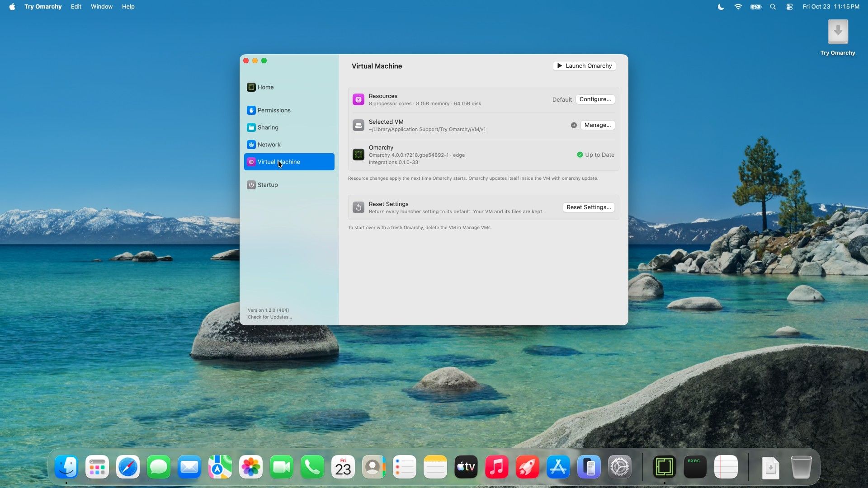This screenshot has width=868, height=488.
Task: Open Finder from the Dock
Action: pos(66,467)
